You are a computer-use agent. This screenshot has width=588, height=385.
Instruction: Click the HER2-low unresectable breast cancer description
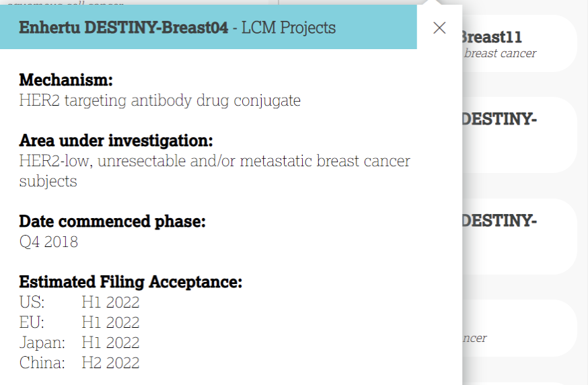(214, 162)
